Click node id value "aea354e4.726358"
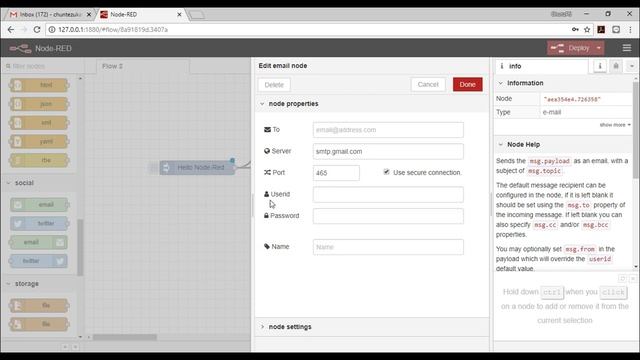Image resolution: width=640 pixels, height=360 pixels. pyautogui.click(x=572, y=99)
